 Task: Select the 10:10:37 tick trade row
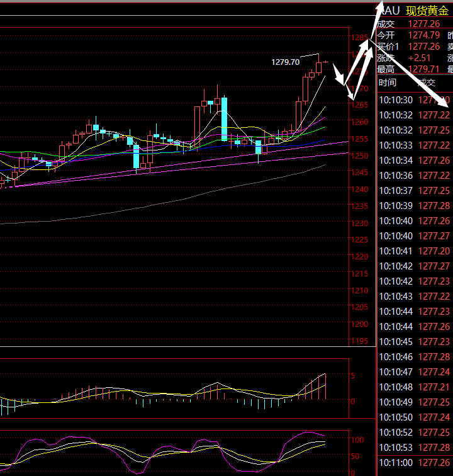coord(414,190)
